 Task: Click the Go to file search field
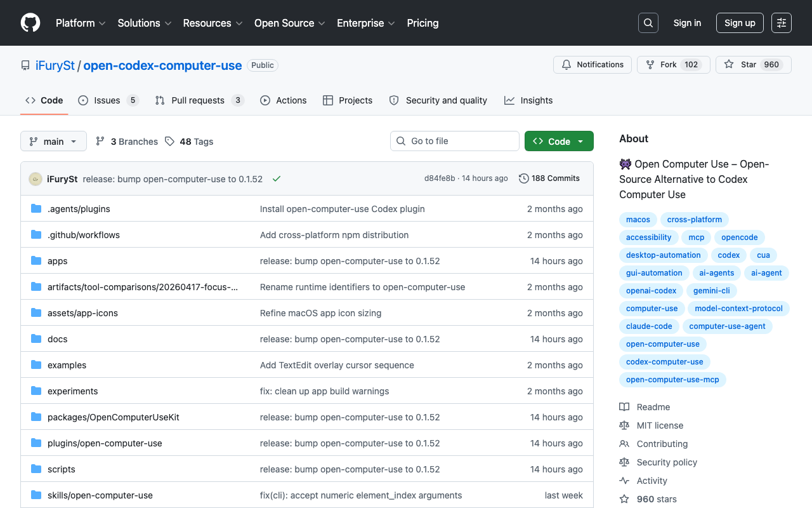click(x=455, y=141)
